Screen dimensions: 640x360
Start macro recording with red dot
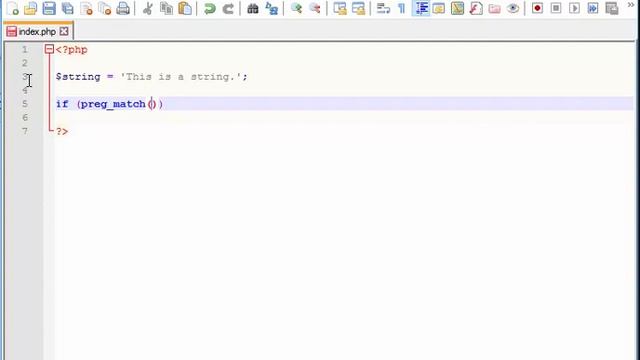pos(538,8)
